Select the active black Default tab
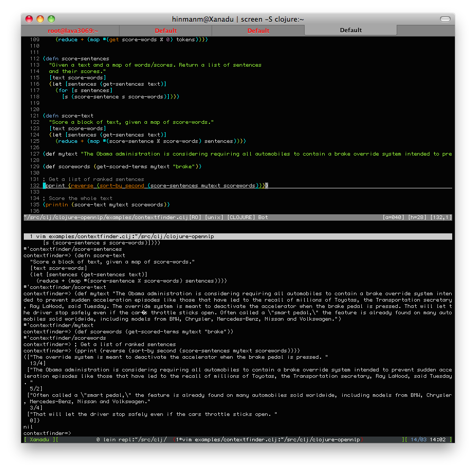476x472 pixels. pyautogui.click(x=351, y=30)
